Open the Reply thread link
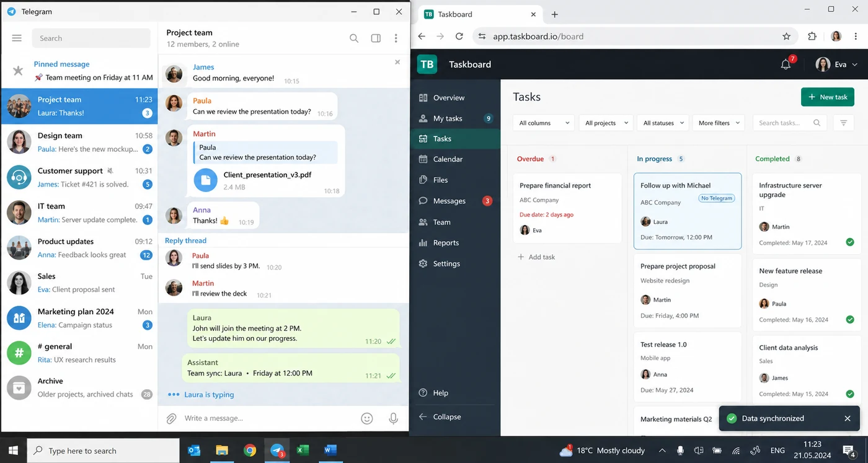868x463 pixels. [185, 240]
